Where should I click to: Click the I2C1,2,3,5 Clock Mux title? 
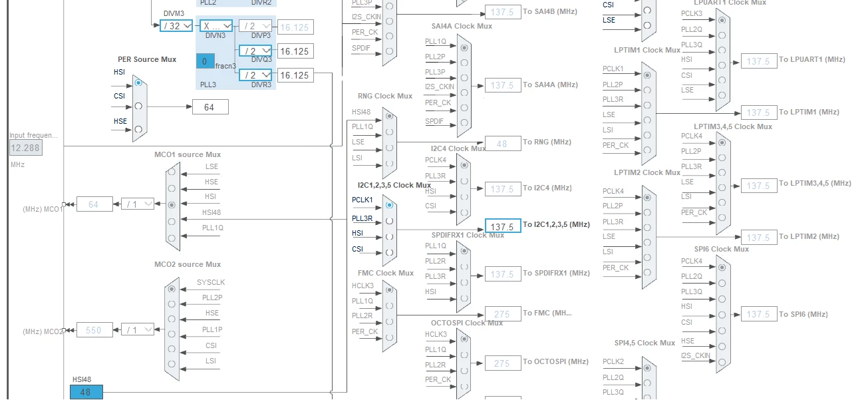pyautogui.click(x=394, y=185)
